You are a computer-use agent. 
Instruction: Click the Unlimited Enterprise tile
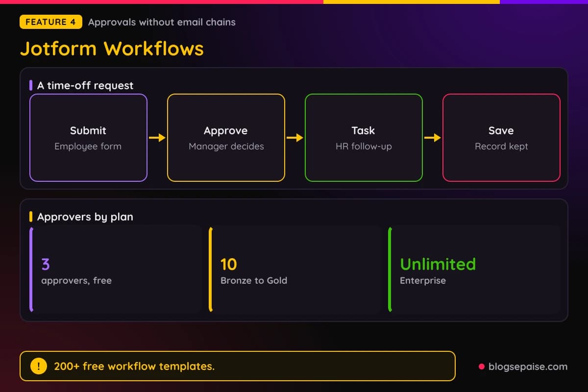click(474, 269)
